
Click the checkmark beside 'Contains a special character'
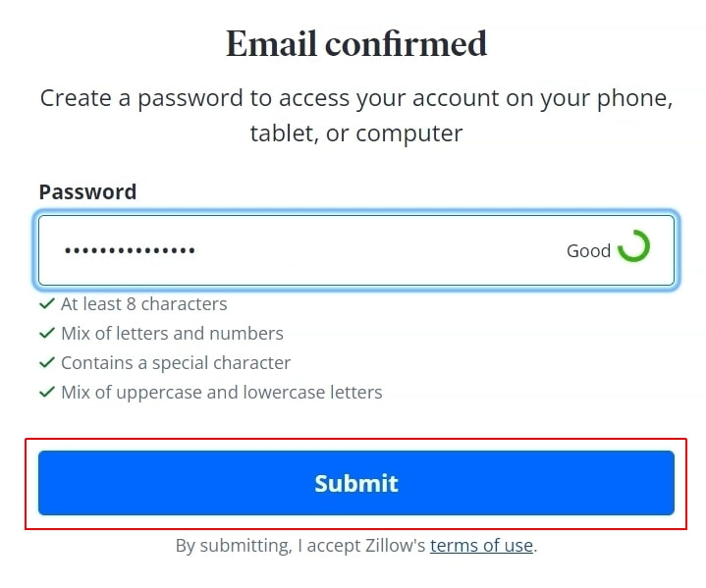tap(46, 363)
